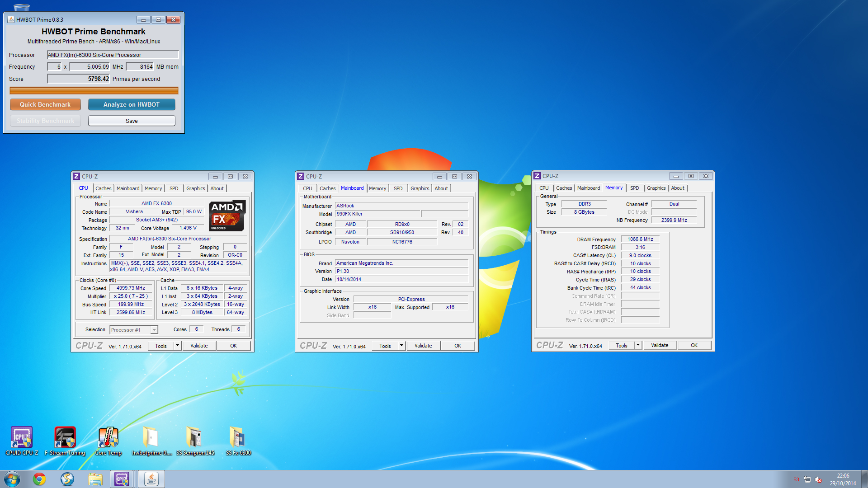Open Graphics tab in Mainboard window
This screenshot has width=868, height=488.
pos(420,188)
